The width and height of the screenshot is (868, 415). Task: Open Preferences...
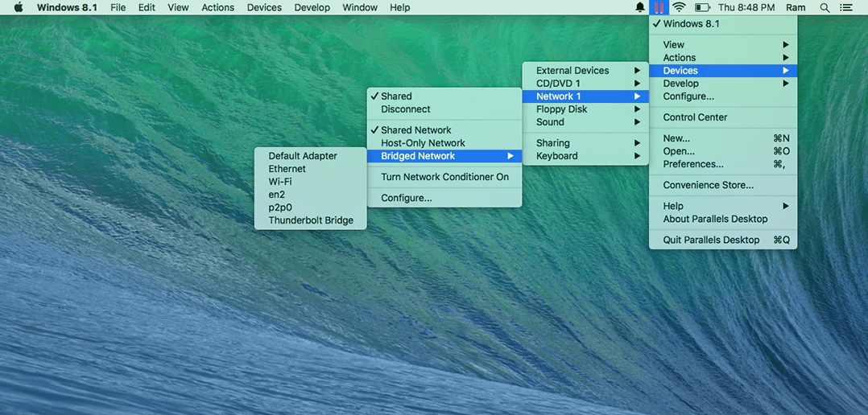click(x=723, y=164)
